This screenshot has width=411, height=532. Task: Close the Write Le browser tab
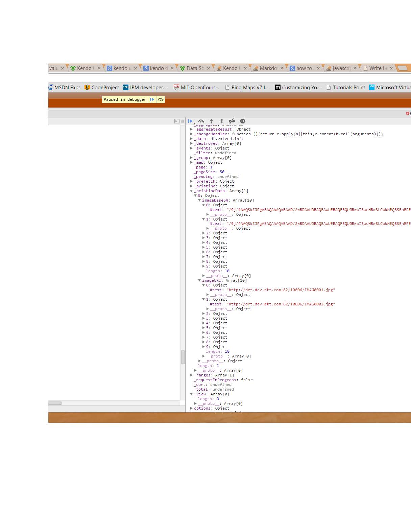(x=391, y=68)
